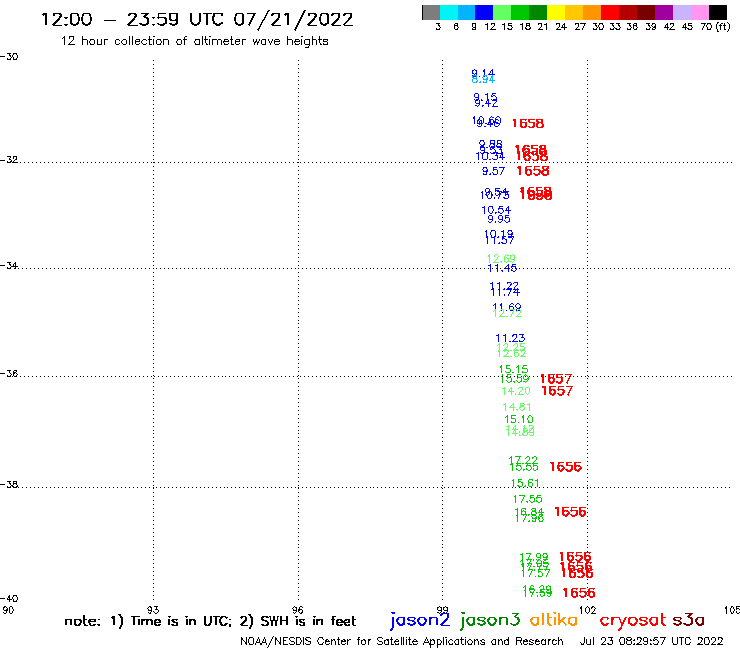Click the wave height value '14.20'
Viewport: 740px width, 650px height.
[x=516, y=391]
